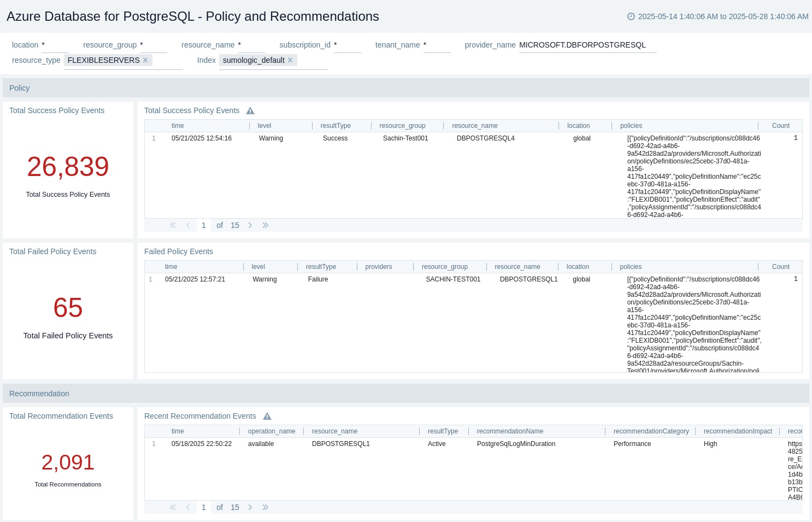Click the Total Recommendation Events panel title
The height and width of the screenshot is (522, 812).
pyautogui.click(x=61, y=416)
